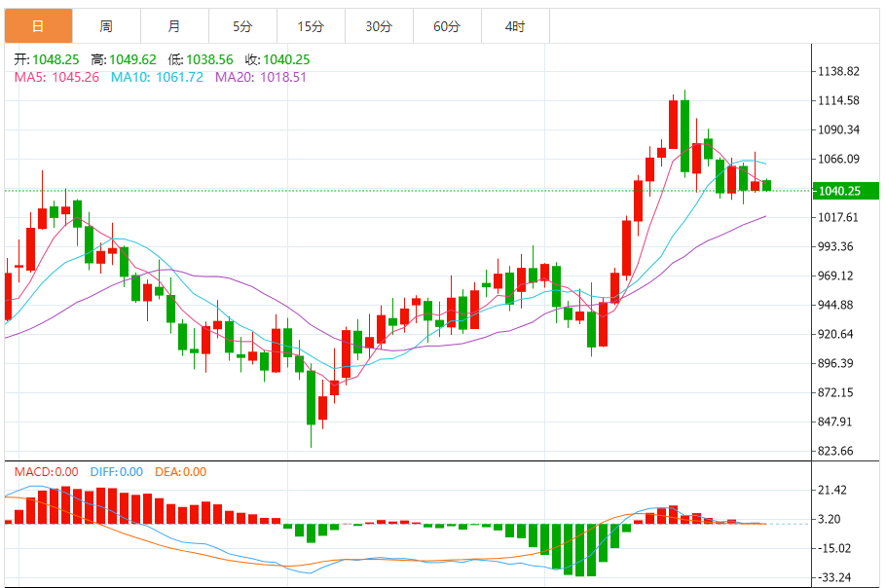Viewport: 886px width, 588px height.
Task: Click the 1066.09 price axis label
Action: click(x=839, y=159)
